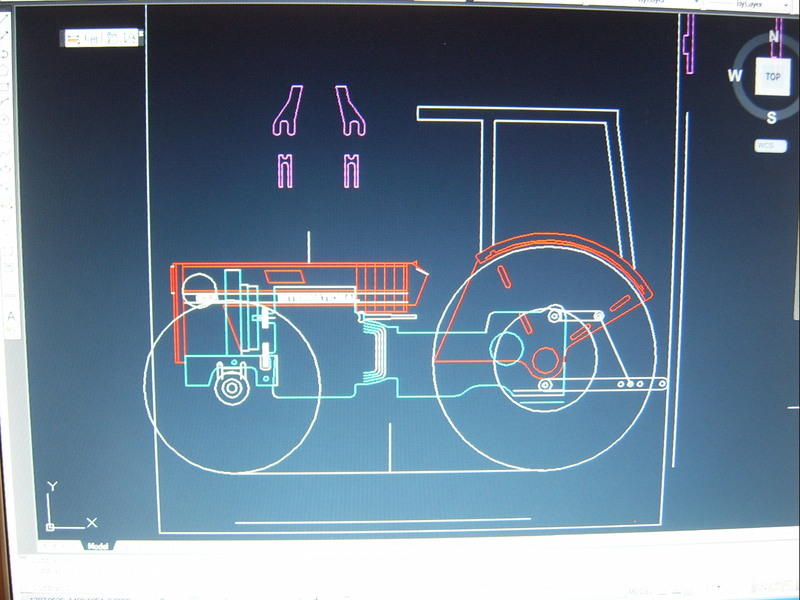The width and height of the screenshot is (800, 600).
Task: Click the TOP face of the ViewCube
Action: [x=772, y=77]
